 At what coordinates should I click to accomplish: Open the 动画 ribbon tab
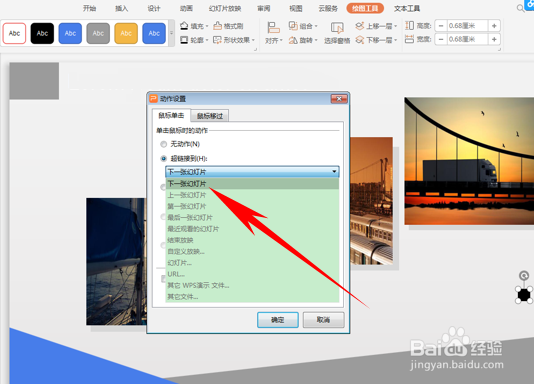(186, 8)
